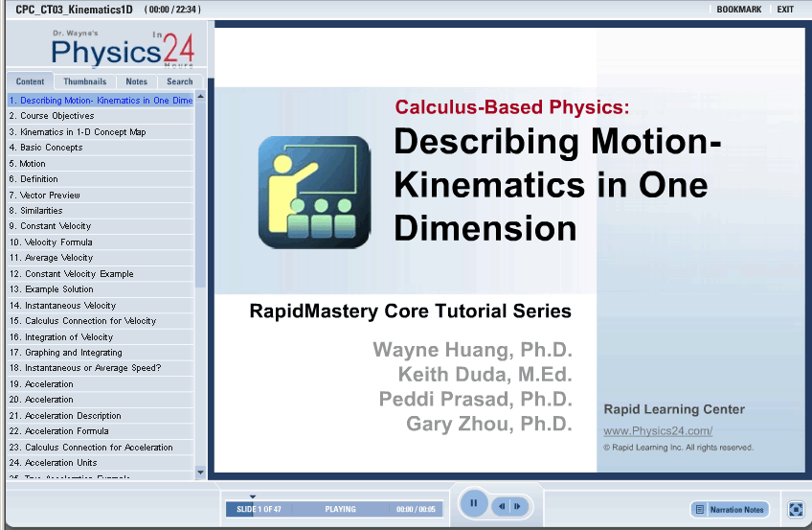
Task: Advance to the next slide
Action: (517, 506)
